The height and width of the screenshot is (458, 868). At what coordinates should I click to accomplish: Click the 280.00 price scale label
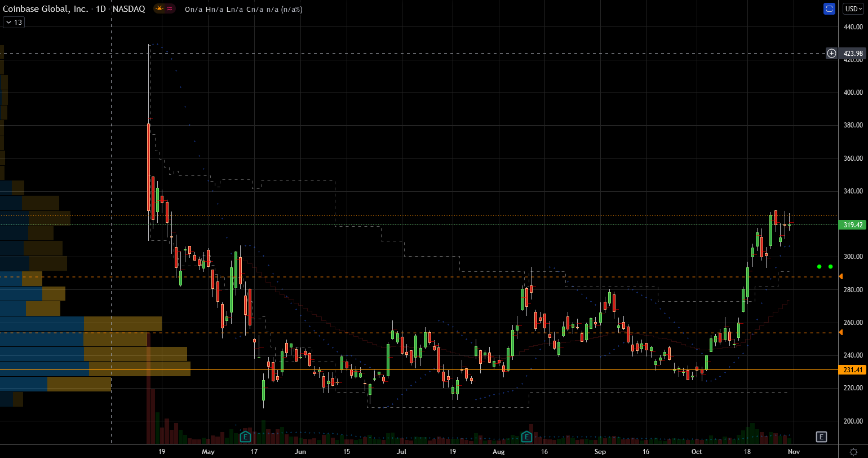coord(853,289)
